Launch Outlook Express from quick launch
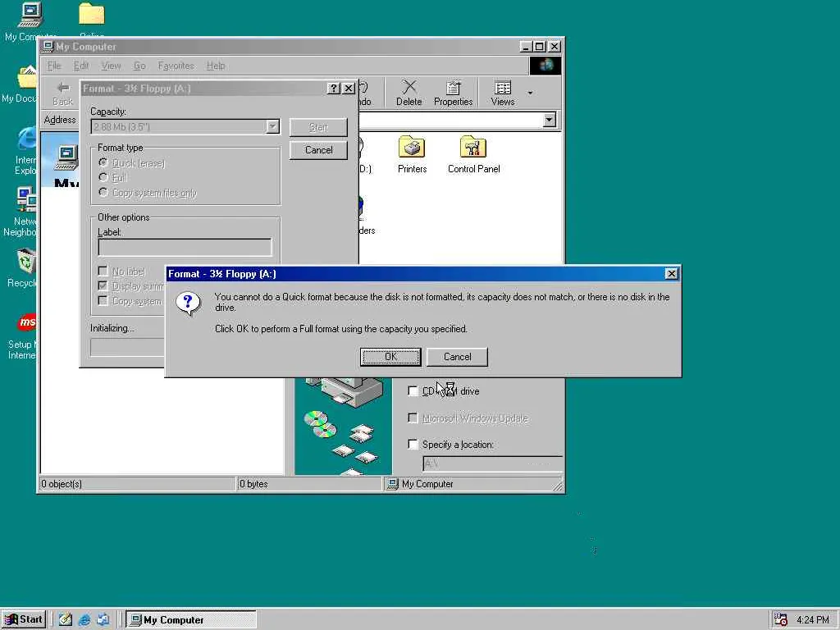The image size is (840, 630). pos(103,620)
